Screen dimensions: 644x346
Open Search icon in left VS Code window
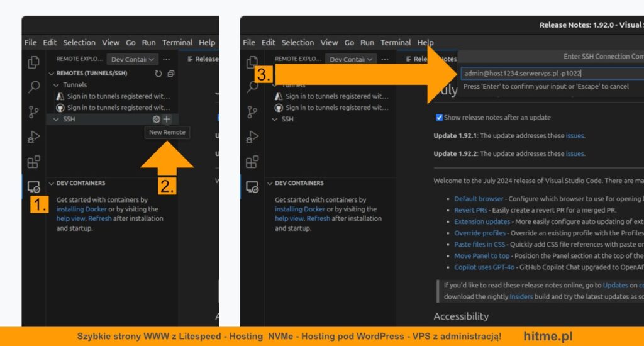(x=34, y=87)
